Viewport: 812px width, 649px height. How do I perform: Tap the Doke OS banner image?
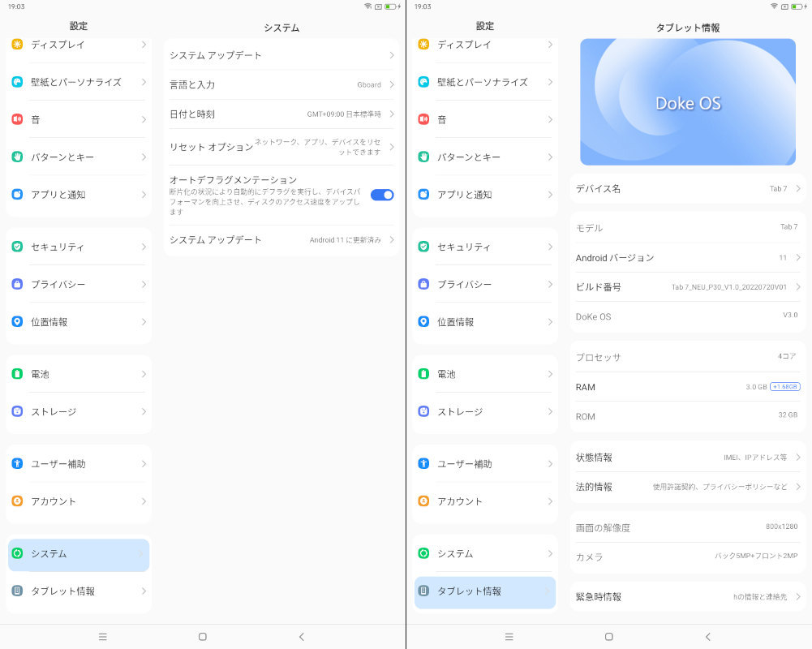pyautogui.click(x=687, y=102)
